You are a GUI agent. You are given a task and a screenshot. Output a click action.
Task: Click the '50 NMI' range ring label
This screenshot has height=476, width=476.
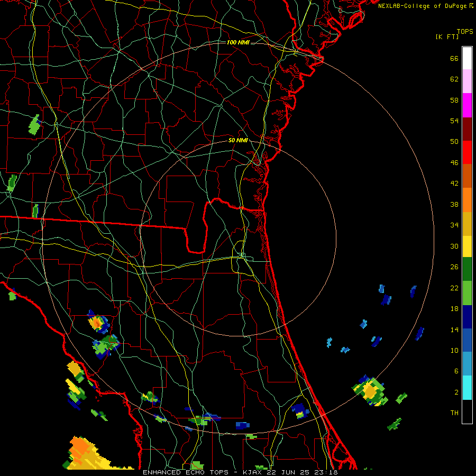tap(238, 140)
